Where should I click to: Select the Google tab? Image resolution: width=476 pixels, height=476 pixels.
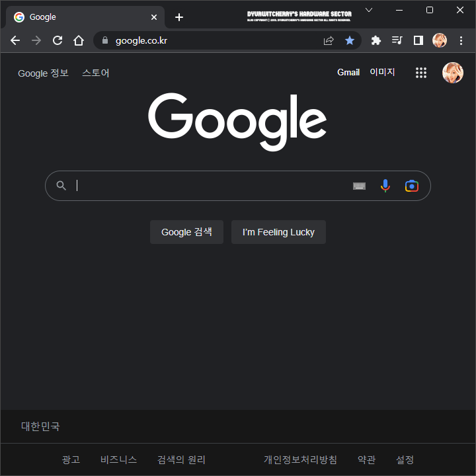(85, 17)
